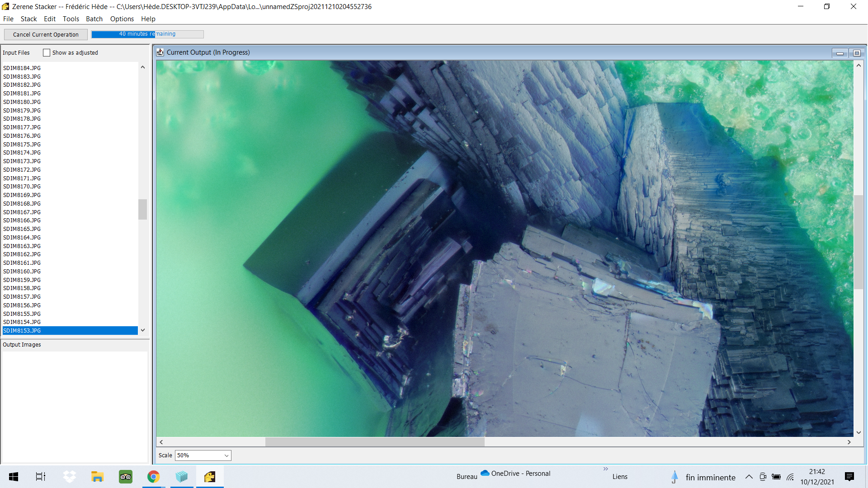Viewport: 868px width, 488px height.
Task: Open the Batch menu
Action: 94,19
